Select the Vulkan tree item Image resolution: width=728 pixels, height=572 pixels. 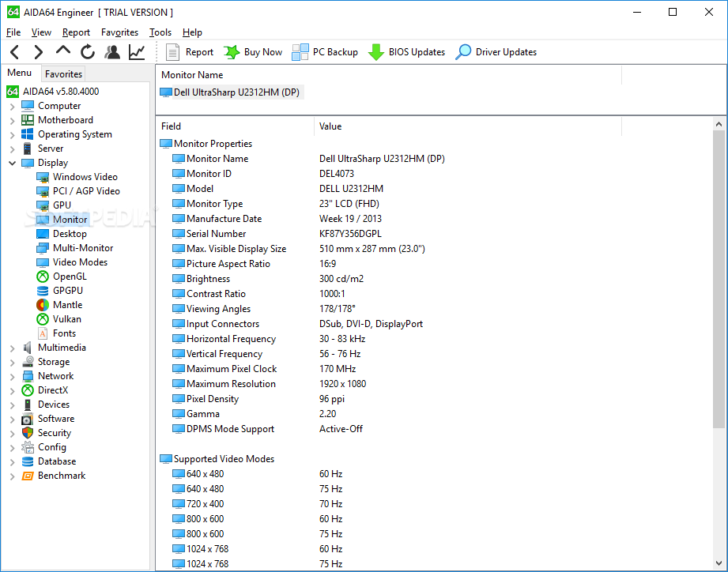coord(59,319)
